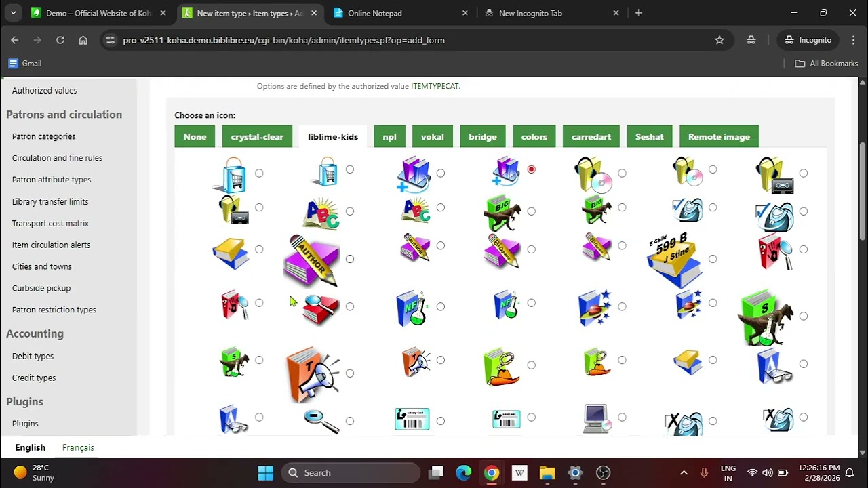The image size is (868, 488).
Task: Switch to the crystal-clear icon tab
Action: [x=257, y=136]
